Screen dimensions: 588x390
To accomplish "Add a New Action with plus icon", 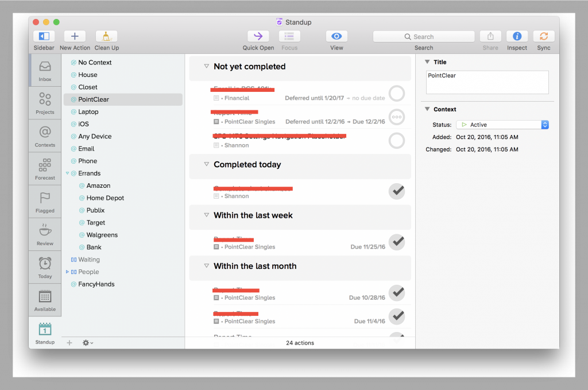I will tap(75, 37).
